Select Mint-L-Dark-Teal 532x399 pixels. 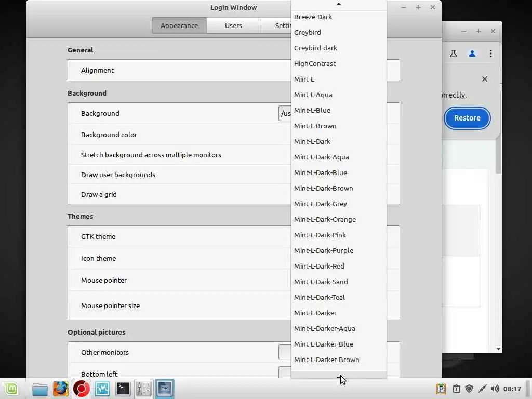[339, 298]
